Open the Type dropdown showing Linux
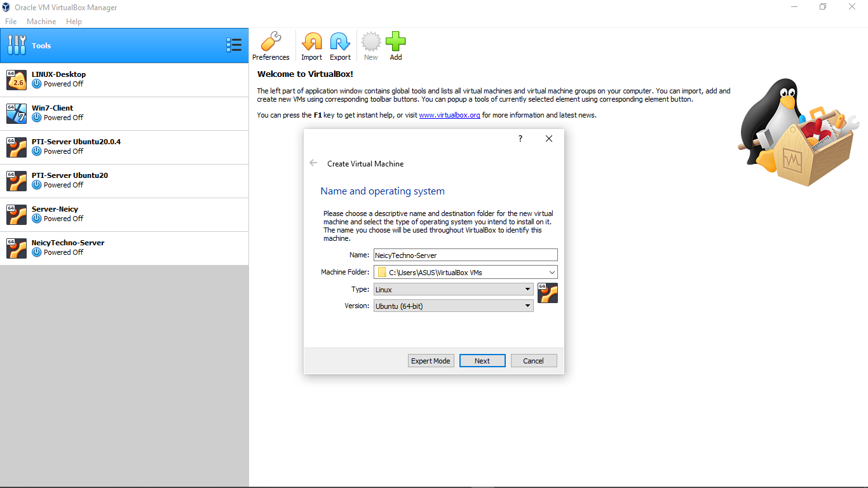This screenshot has width=868, height=488. 454,289
